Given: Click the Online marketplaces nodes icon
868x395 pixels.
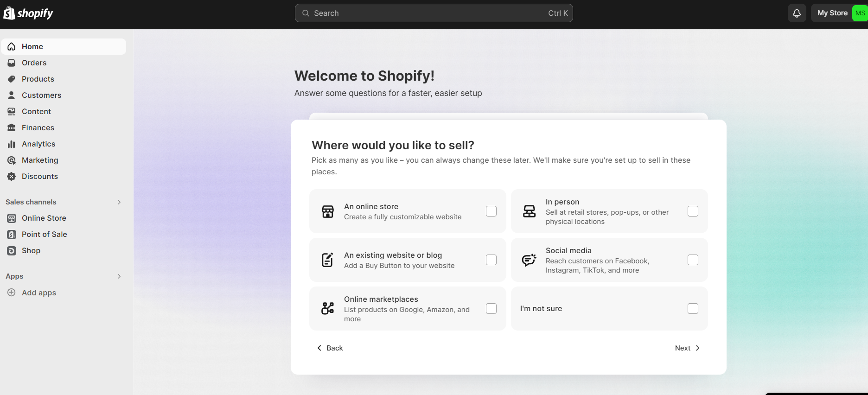Looking at the screenshot, I should [x=328, y=308].
